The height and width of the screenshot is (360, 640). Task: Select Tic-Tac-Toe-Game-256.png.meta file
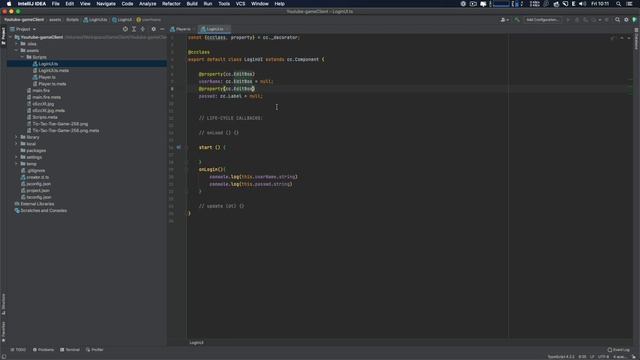tap(66, 131)
